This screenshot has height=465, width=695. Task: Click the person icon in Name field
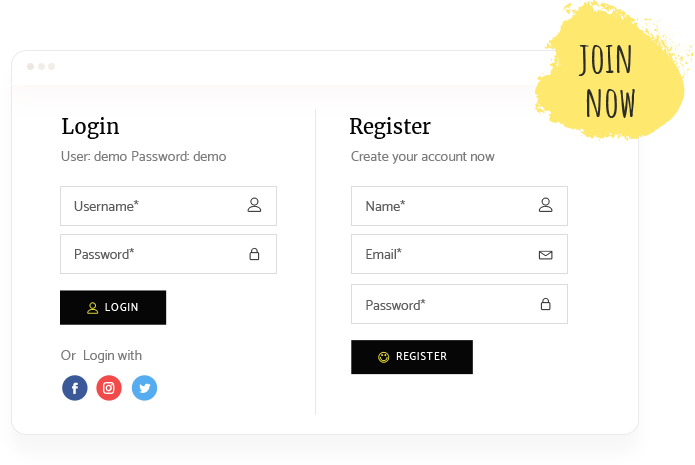tap(545, 205)
